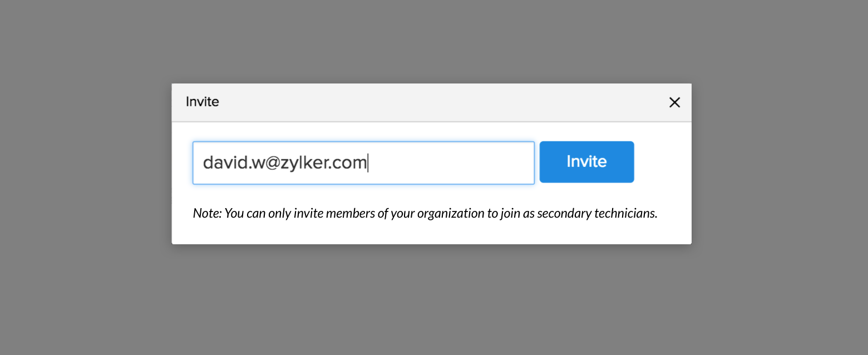Screen dimensions: 868x355
Task: Click dimmed backdrop right of the dialog
Action: [x=779, y=167]
